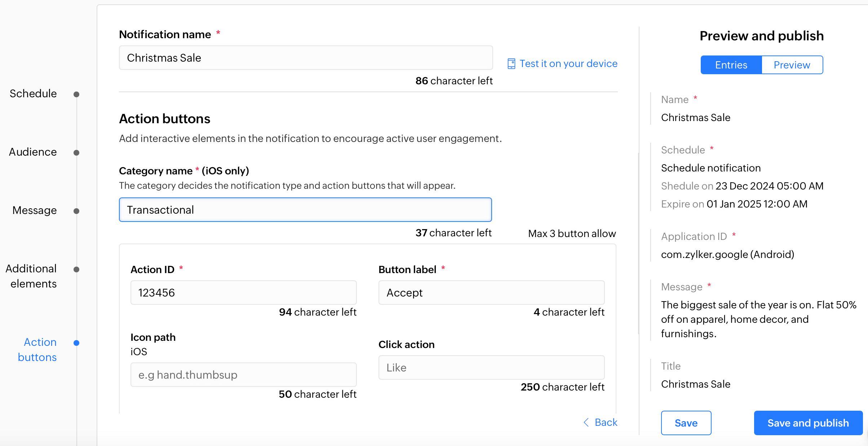868x446 pixels.
Task: Focus the Notification name field
Action: click(x=306, y=58)
